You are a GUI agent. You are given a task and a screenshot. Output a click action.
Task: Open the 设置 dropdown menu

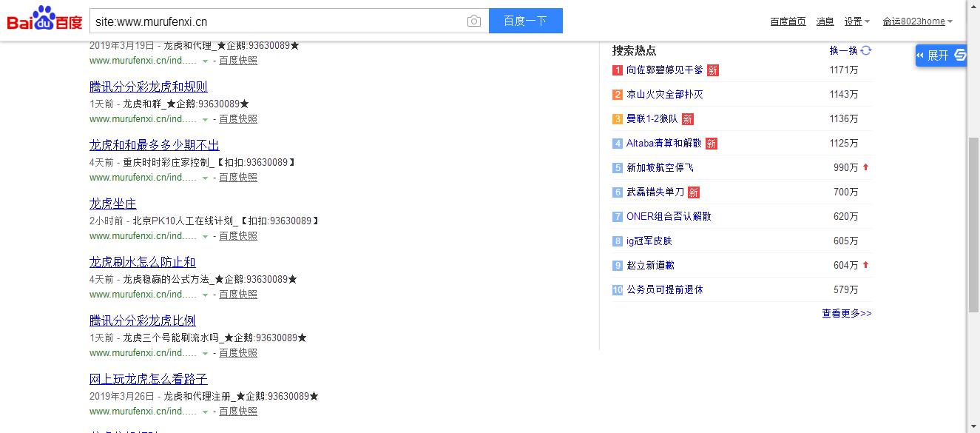click(857, 21)
